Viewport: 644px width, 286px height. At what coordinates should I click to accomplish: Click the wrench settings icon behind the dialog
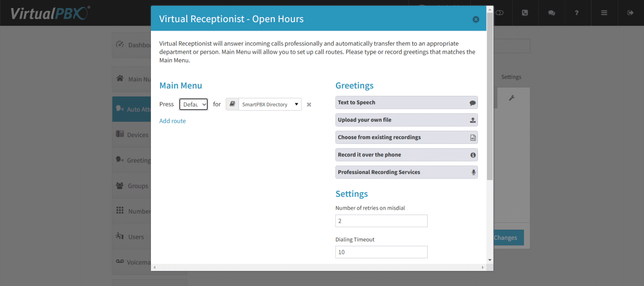512,98
